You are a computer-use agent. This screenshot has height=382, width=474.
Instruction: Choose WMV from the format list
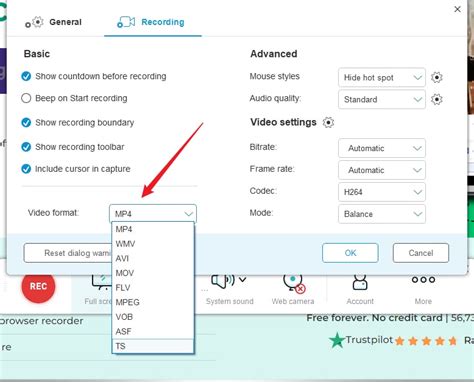click(153, 244)
